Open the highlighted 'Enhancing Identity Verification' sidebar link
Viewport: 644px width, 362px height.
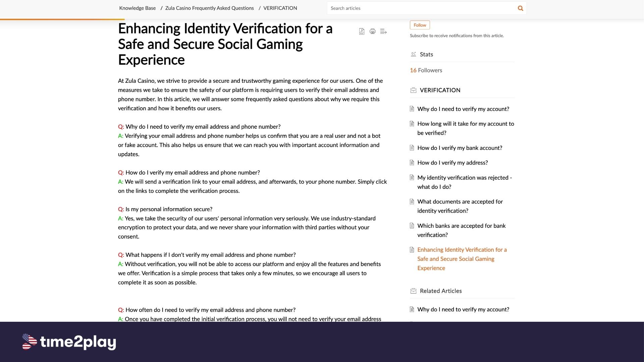[462, 259]
